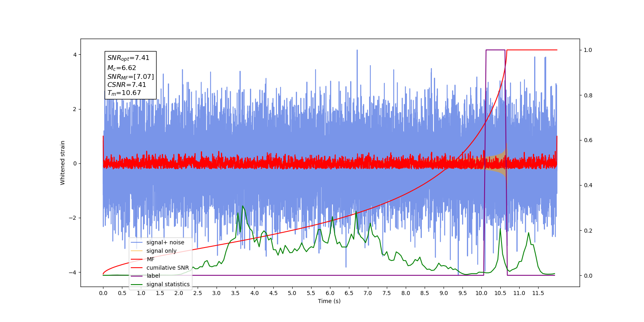Click the 8.0 tick on the time axis
This screenshot has height=322, width=644.
coord(406,293)
